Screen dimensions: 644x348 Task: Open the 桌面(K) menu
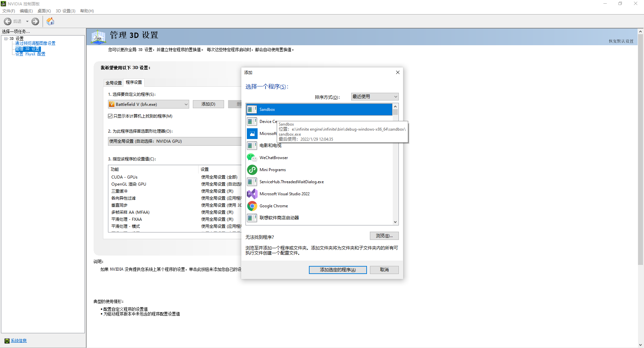44,11
